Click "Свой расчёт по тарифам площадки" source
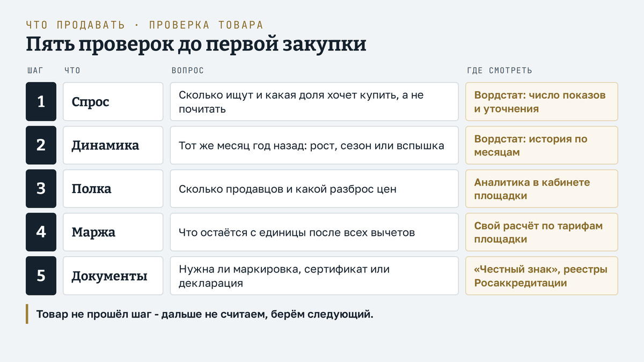This screenshot has height=362, width=644. (x=541, y=232)
